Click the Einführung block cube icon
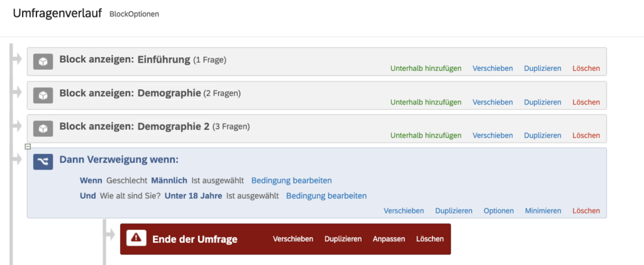 43,62
